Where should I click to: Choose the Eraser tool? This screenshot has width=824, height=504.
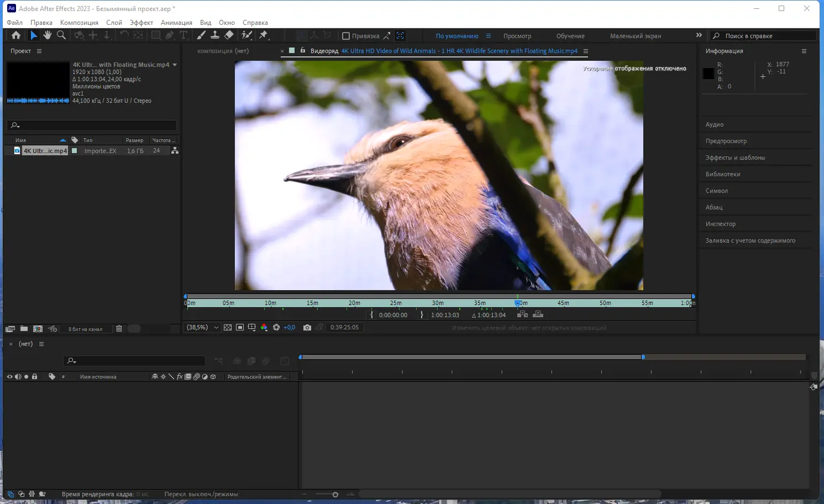click(x=229, y=35)
